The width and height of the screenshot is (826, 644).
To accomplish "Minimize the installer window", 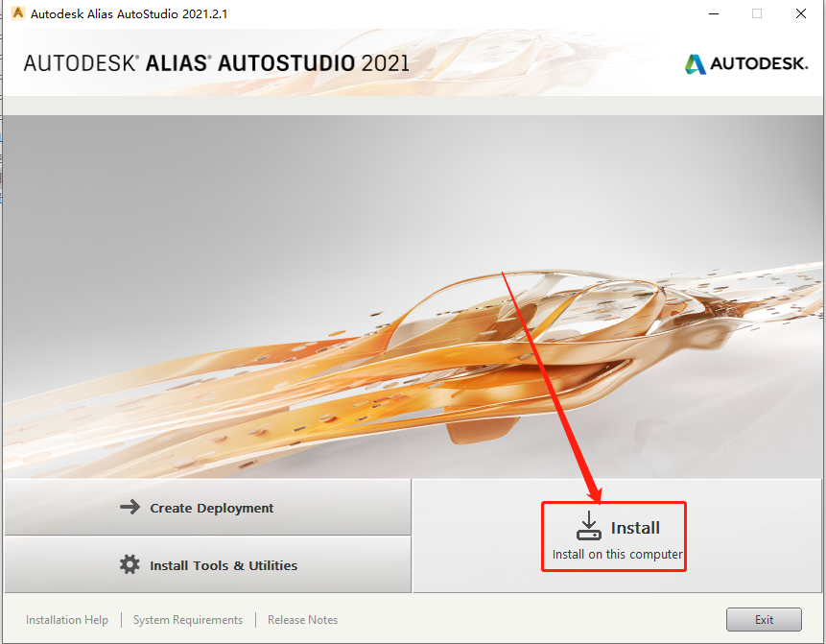I will [714, 13].
